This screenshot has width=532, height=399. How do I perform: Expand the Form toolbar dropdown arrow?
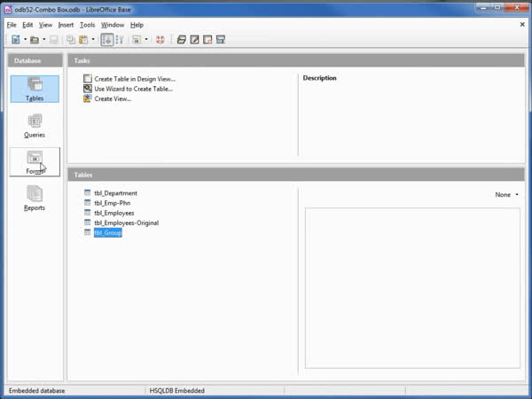click(146, 39)
